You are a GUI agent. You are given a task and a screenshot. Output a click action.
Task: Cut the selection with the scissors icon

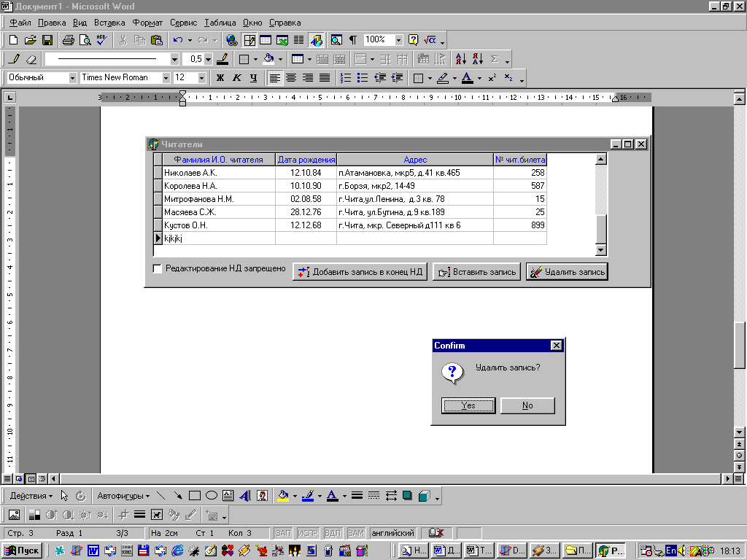point(123,40)
